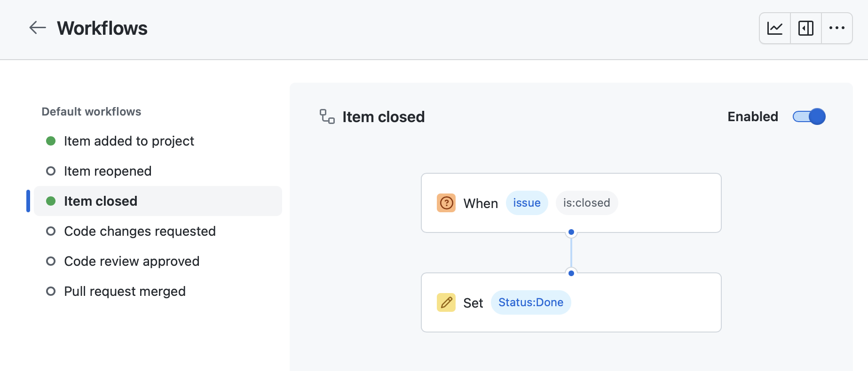Screen dimensions: 868x371
Task: Click the Workflows page heading
Action: [102, 28]
